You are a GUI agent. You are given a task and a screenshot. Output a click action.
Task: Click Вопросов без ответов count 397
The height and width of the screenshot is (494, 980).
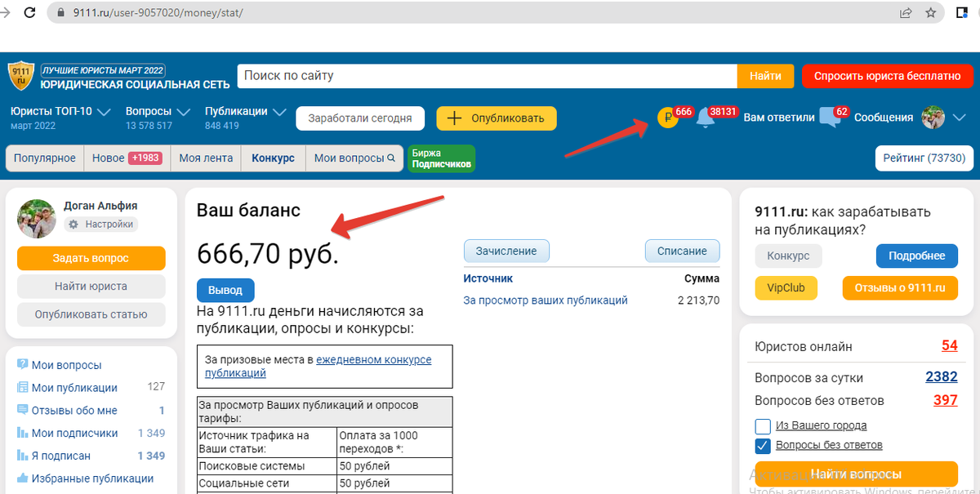(945, 400)
